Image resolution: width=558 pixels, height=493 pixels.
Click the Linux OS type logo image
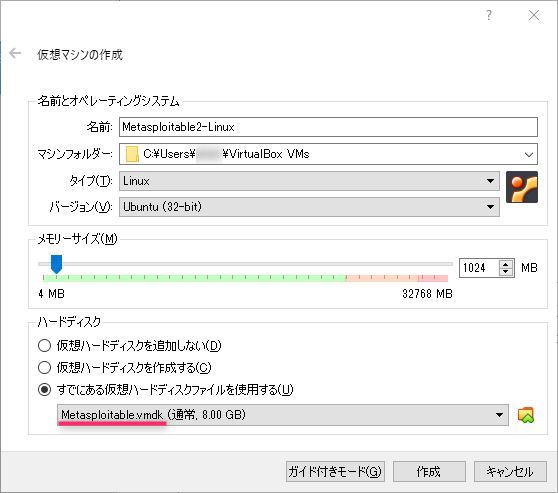click(x=522, y=187)
